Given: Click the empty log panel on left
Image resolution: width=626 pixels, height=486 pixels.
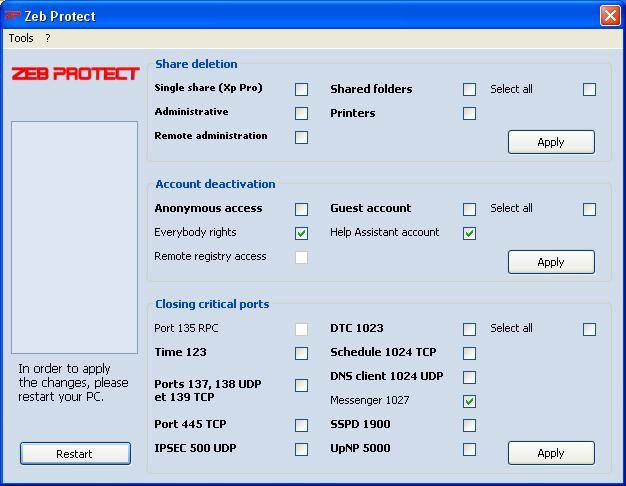Looking at the screenshot, I should tap(75, 238).
